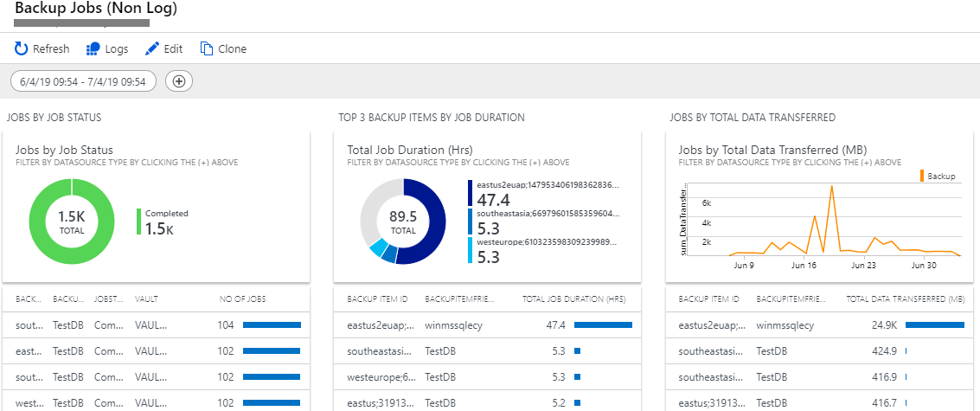Click Jobs by Total Data Transferred (MB) title
The width and height of the screenshot is (980, 411).
coord(772,151)
